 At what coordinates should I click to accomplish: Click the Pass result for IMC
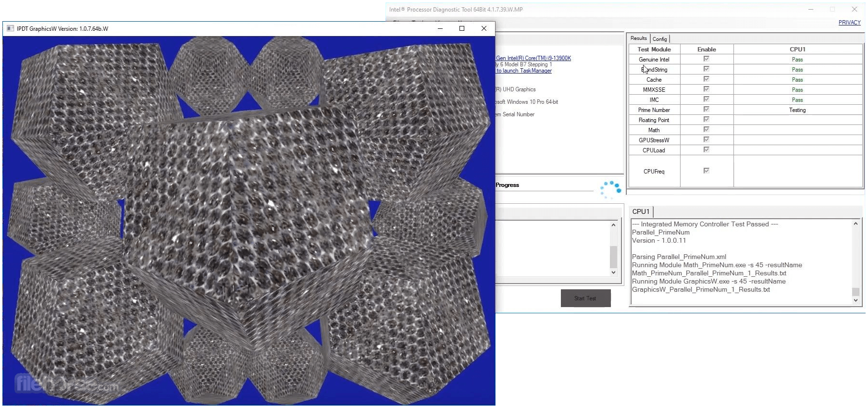point(797,100)
